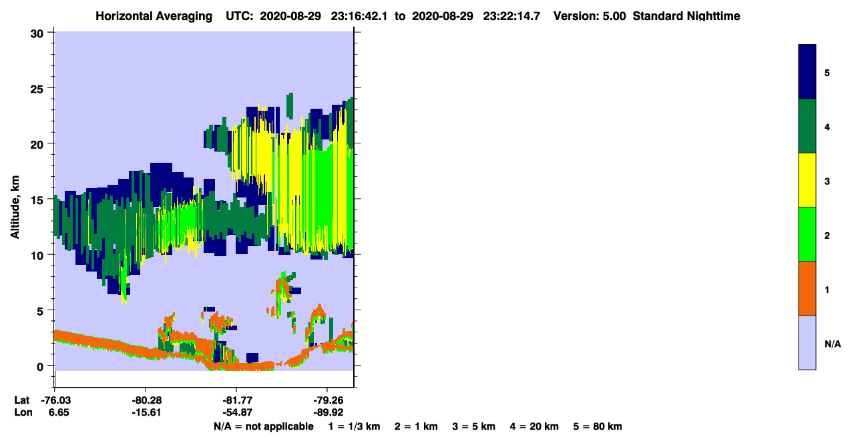
Task: Click the 'Lon' axis row label
Action: pyautogui.click(x=22, y=412)
